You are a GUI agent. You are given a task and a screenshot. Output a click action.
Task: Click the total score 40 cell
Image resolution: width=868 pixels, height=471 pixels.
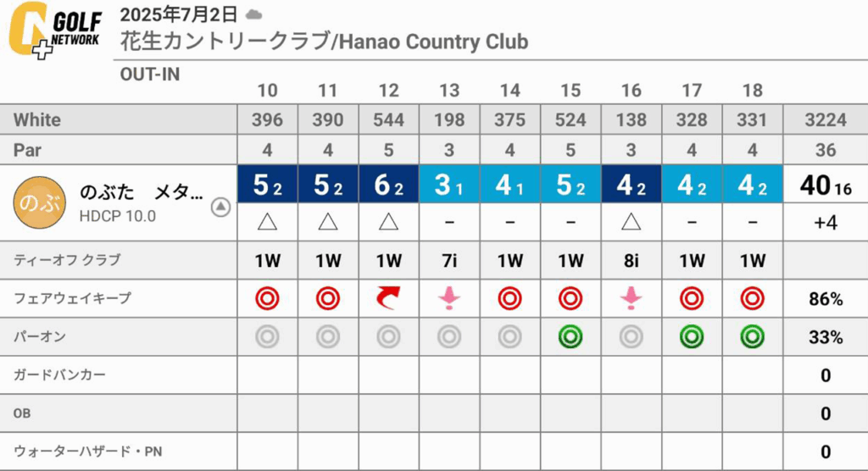click(826, 185)
